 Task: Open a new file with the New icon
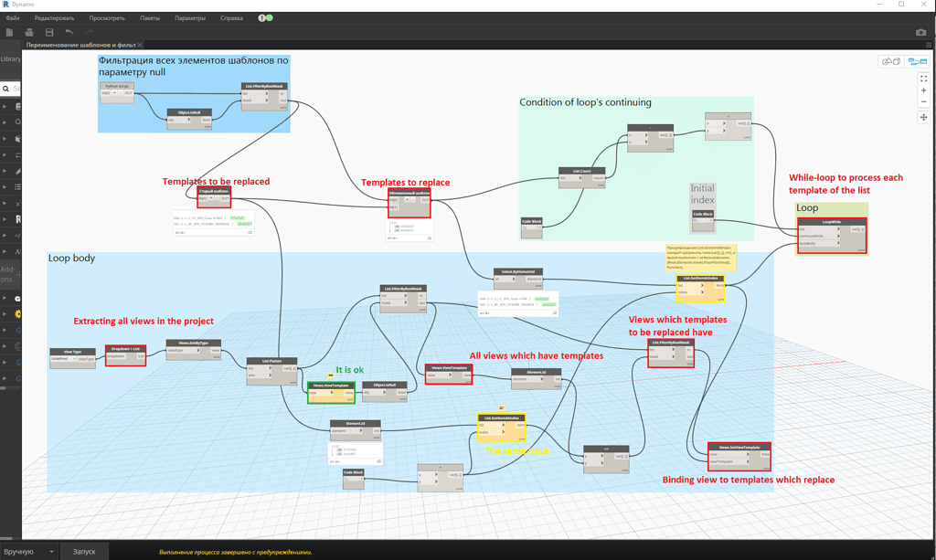(9, 32)
